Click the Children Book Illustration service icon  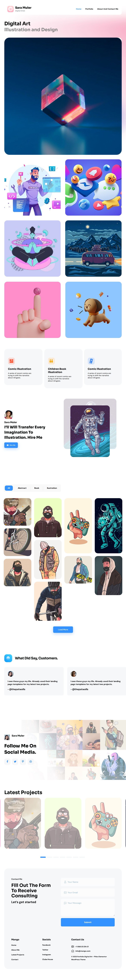pos(51,361)
